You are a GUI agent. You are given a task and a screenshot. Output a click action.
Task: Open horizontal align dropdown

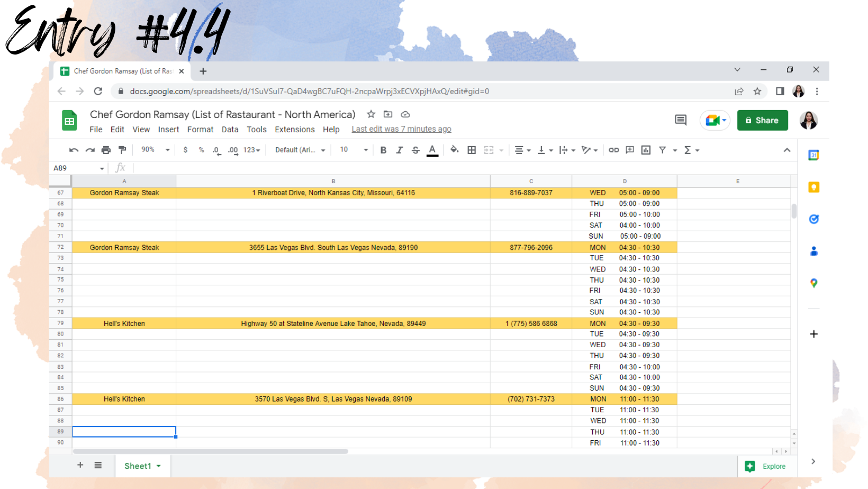coord(522,150)
